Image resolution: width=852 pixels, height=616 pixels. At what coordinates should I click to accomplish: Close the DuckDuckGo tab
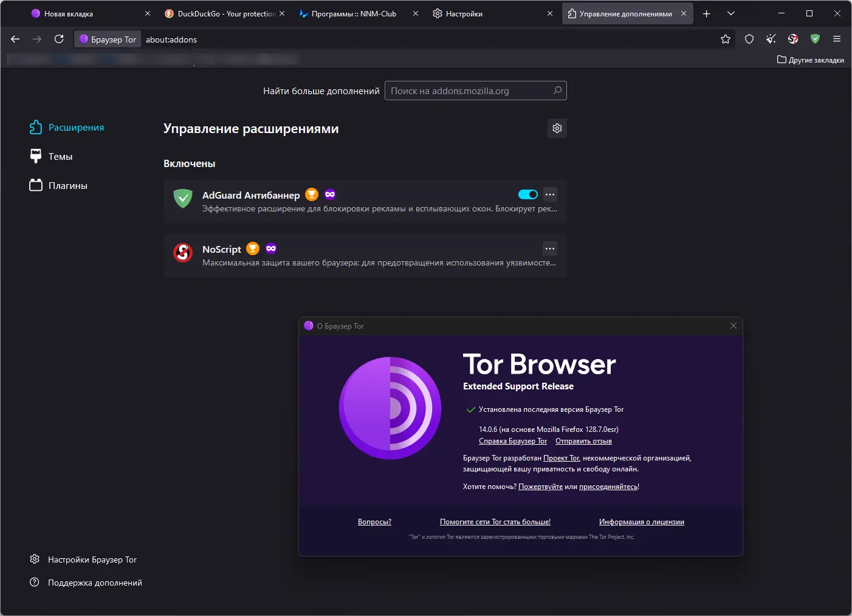tap(282, 13)
